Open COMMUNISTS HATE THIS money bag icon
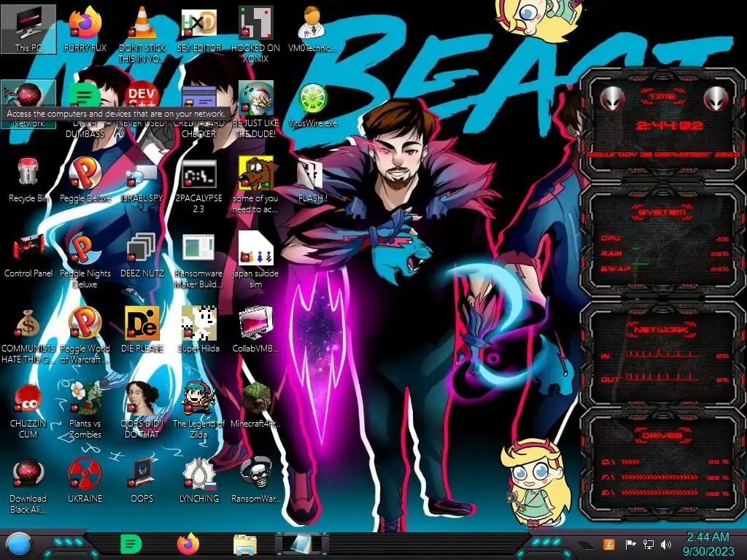 pos(28,335)
